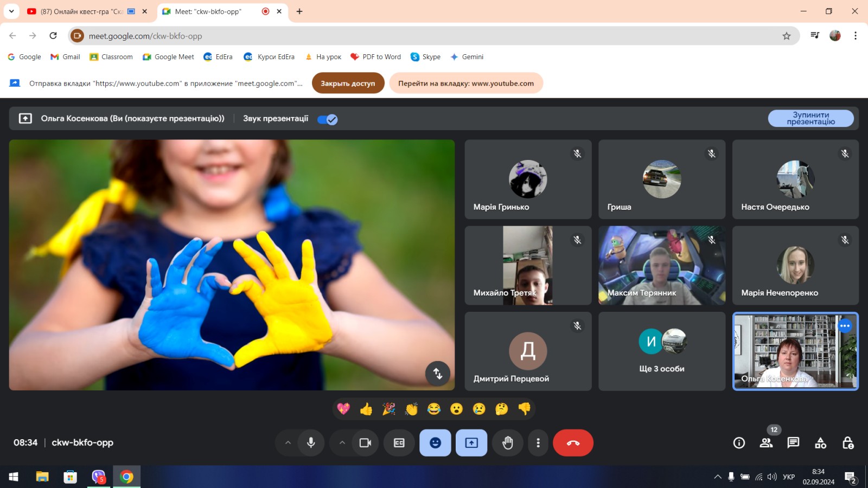
Task: Show the participants list icon
Action: 766,443
